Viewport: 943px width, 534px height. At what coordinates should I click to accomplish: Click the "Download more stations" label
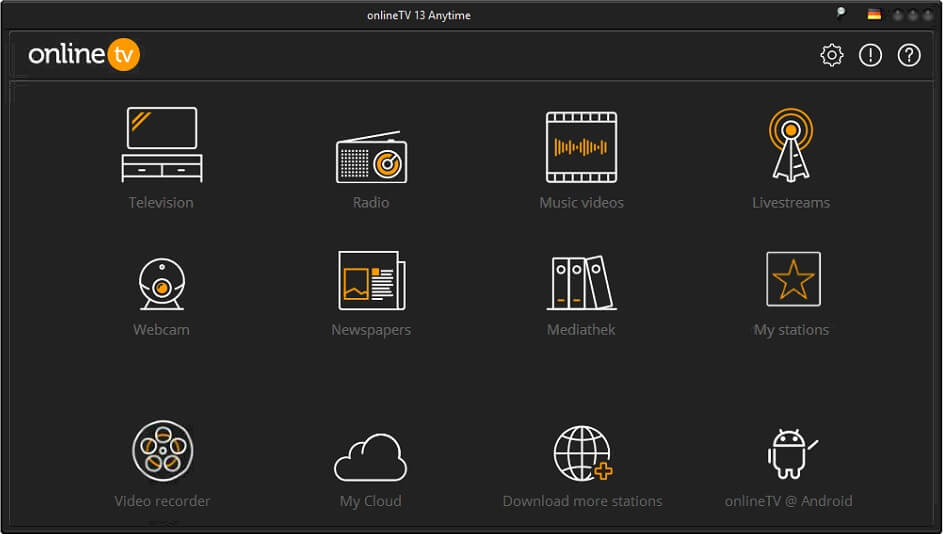click(582, 501)
